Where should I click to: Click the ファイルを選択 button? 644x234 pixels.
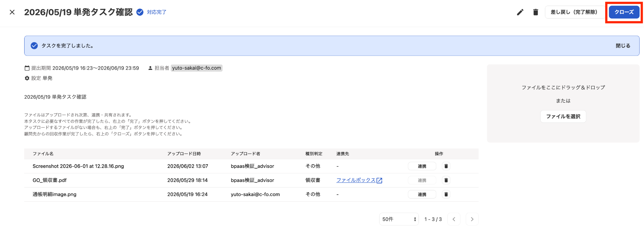point(563,117)
